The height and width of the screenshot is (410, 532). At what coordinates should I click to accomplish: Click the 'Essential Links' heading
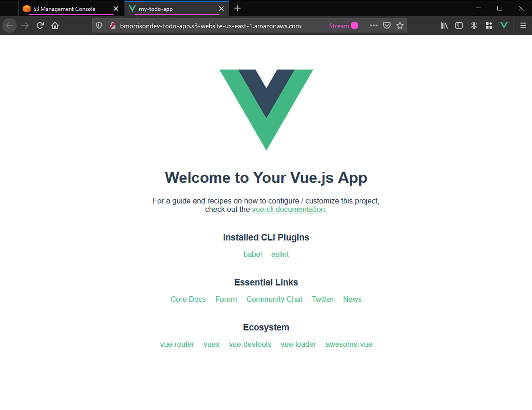click(266, 282)
